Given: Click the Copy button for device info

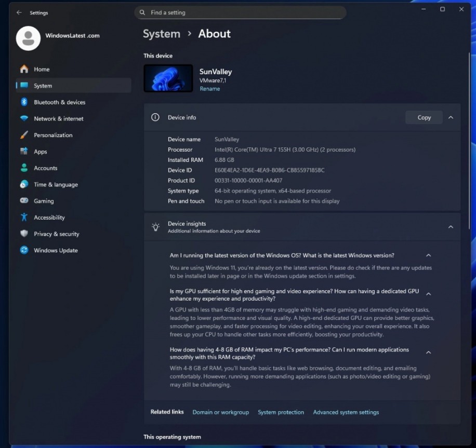Looking at the screenshot, I should (424, 117).
